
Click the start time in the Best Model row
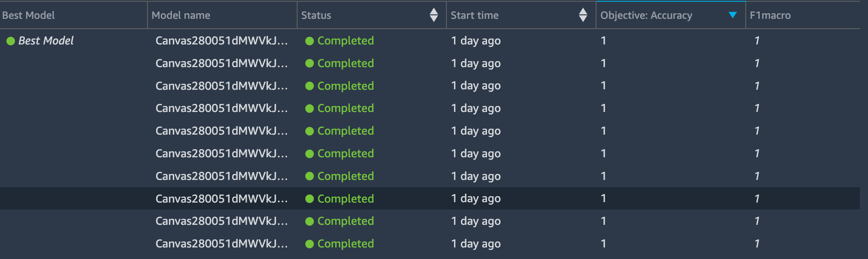pos(475,41)
